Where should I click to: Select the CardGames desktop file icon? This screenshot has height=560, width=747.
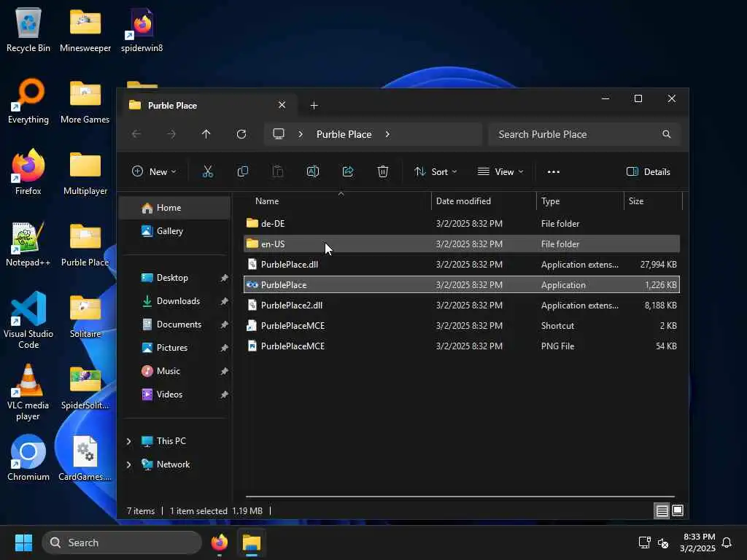85,458
